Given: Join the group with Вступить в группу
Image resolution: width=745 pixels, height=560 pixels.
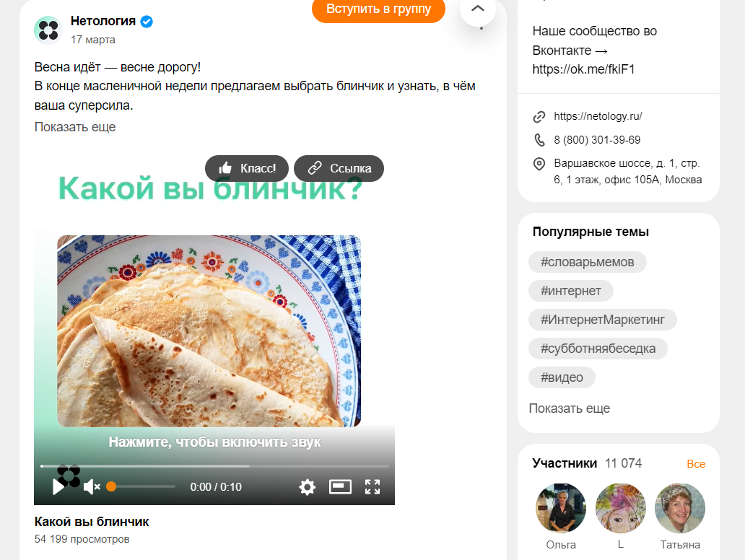Looking at the screenshot, I should point(379,9).
